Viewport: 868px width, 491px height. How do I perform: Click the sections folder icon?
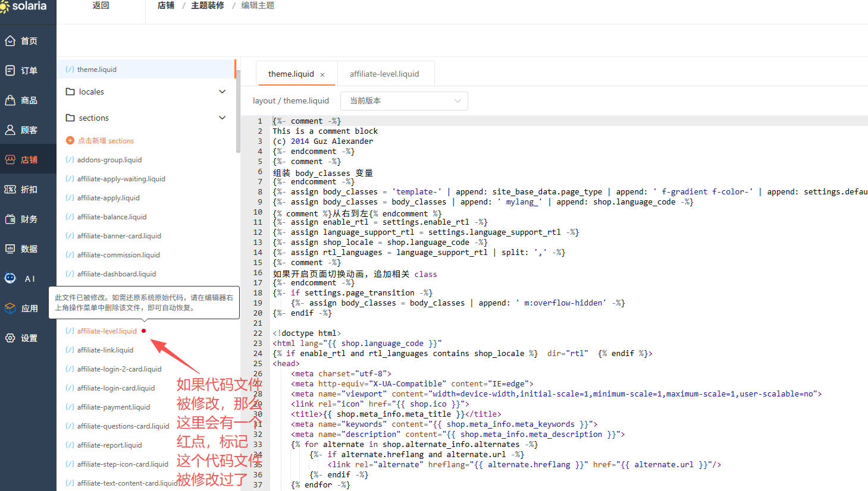pos(70,118)
